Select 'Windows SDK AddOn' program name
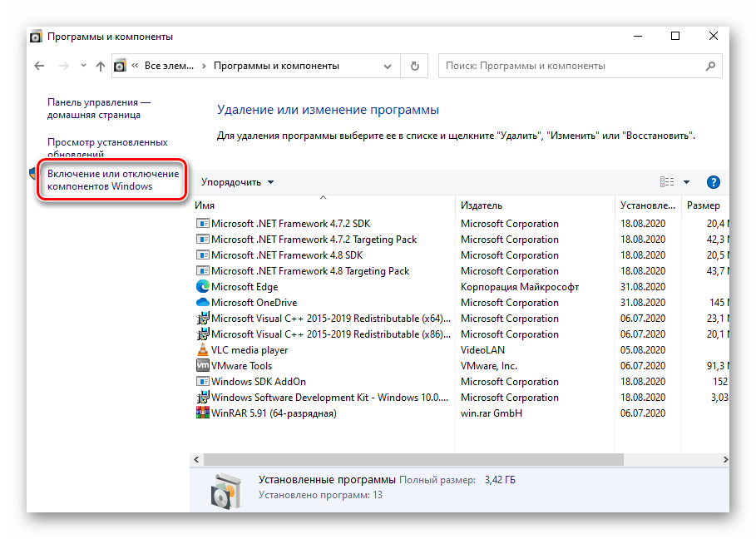Image resolution: width=756 pixels, height=539 pixels. point(259,382)
